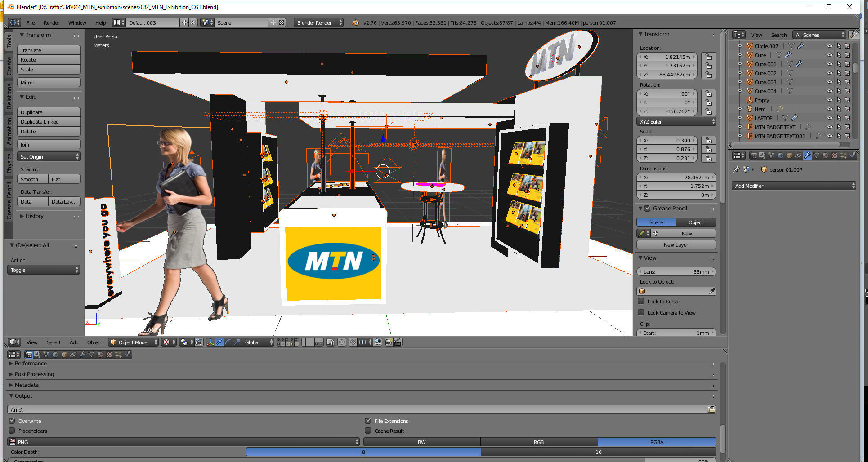
Task: Open the World properties tab in bottom editor
Action: tap(55, 355)
